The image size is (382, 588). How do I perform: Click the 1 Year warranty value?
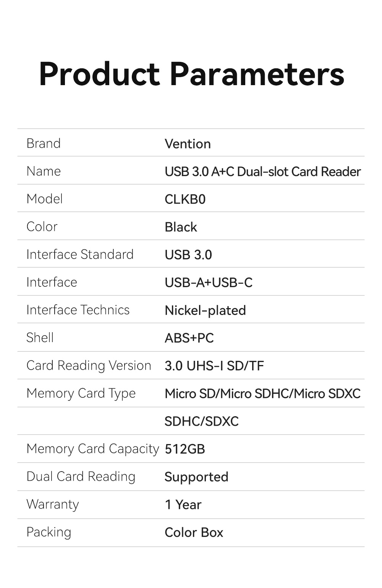tap(183, 505)
